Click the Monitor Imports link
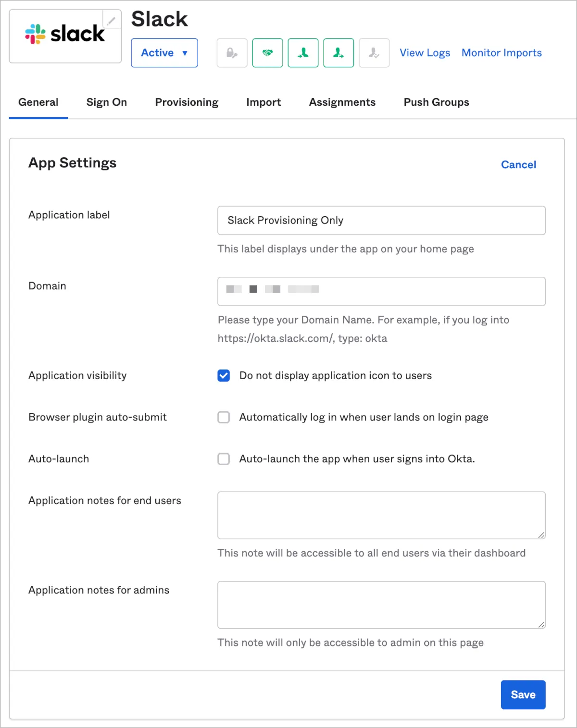 click(502, 53)
